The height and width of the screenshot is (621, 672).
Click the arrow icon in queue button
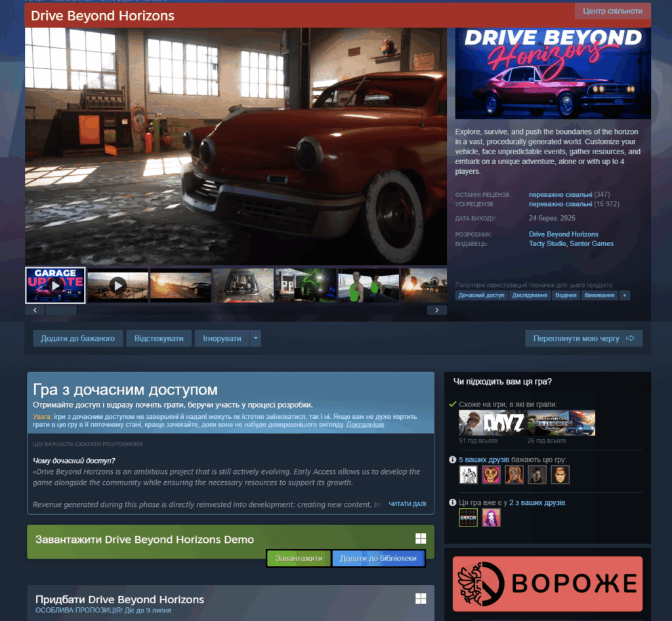coord(630,339)
